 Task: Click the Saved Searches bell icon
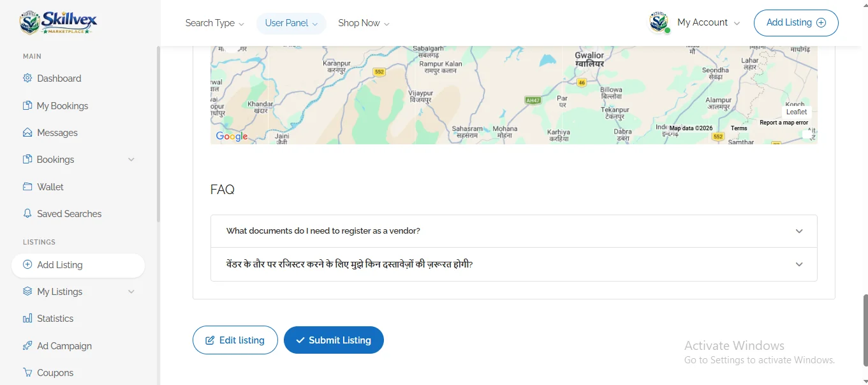point(27,214)
